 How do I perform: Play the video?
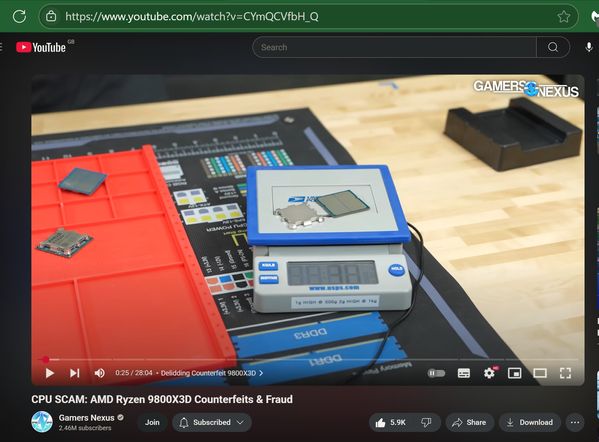49,373
